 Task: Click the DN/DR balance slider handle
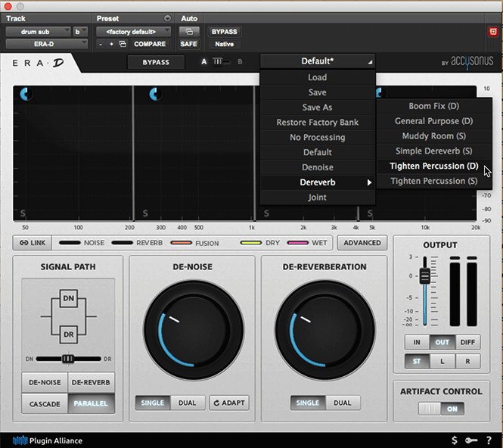(x=67, y=359)
